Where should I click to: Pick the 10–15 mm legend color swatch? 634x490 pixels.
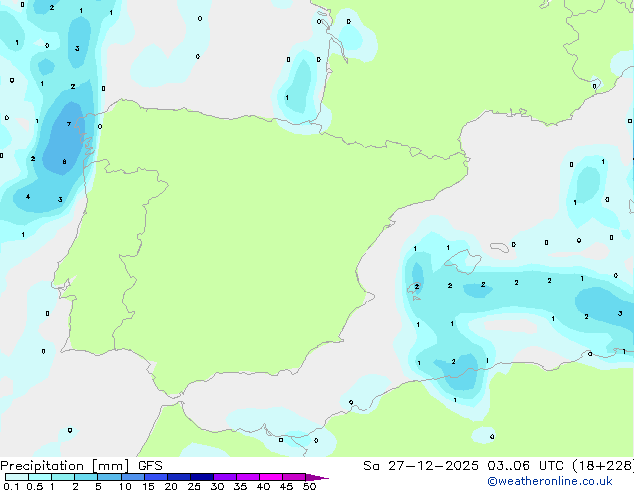click(x=133, y=477)
